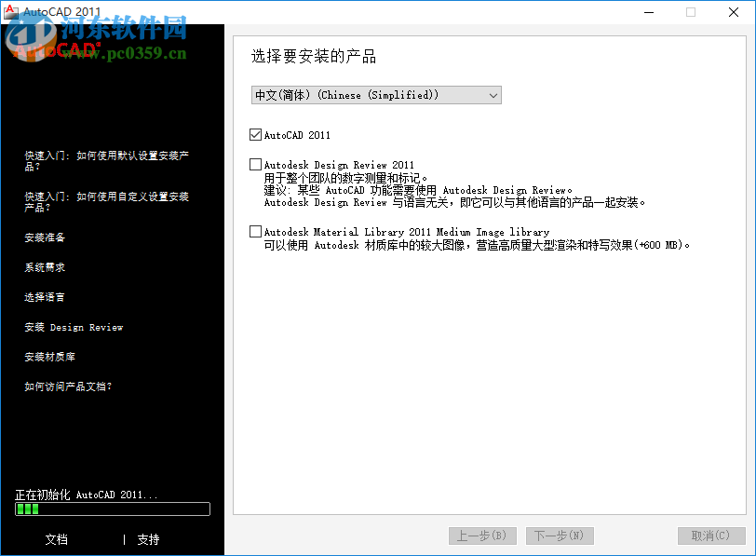The height and width of the screenshot is (556, 756).
Task: Check the Autodesk Material Library 2011 option
Action: tap(255, 231)
